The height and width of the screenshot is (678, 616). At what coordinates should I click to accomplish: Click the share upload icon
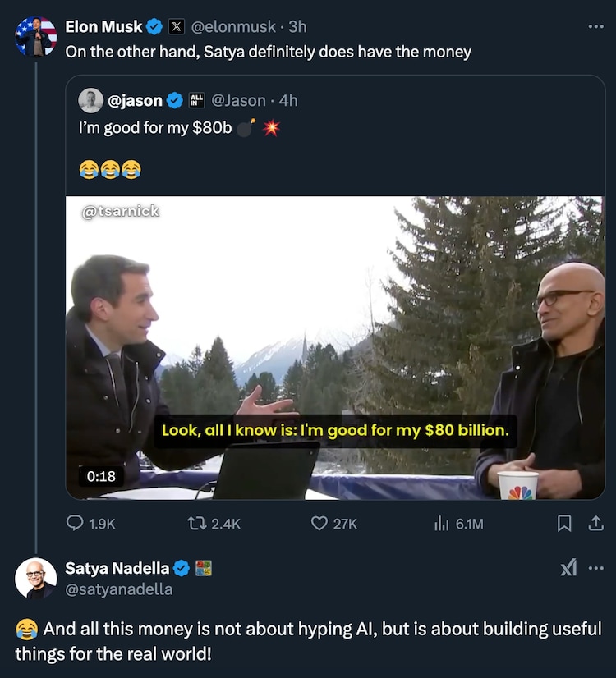pos(596,523)
